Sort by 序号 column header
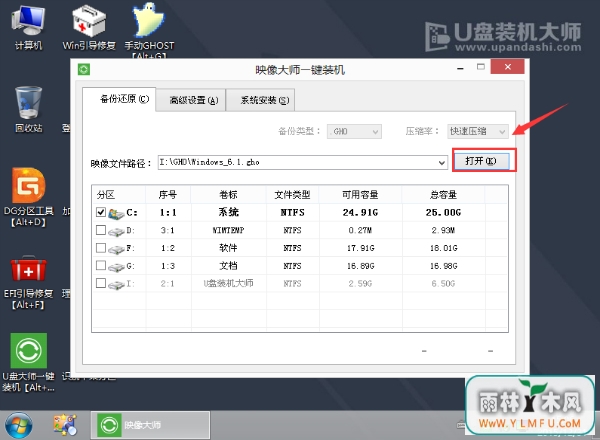 tap(168, 194)
